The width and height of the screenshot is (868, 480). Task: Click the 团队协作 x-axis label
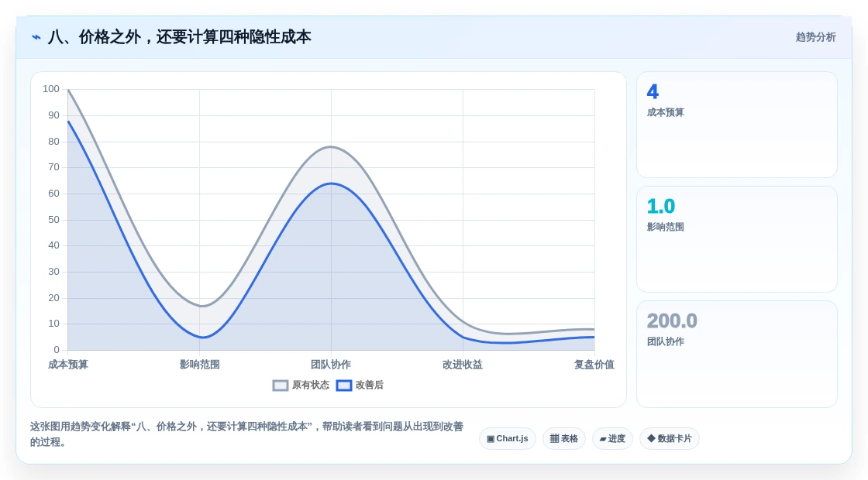[x=331, y=365]
